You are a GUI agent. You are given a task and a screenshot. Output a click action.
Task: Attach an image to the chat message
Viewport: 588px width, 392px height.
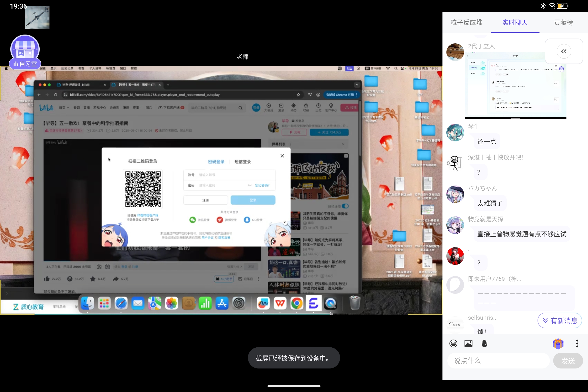click(x=468, y=343)
